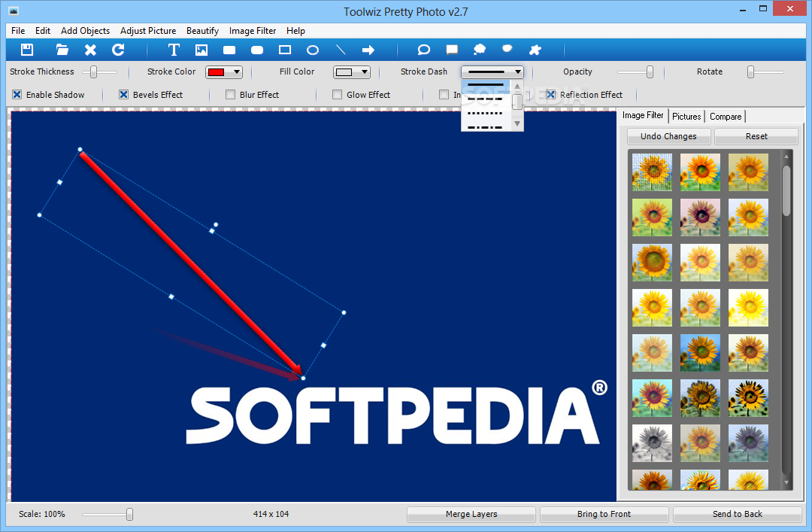Image resolution: width=812 pixels, height=532 pixels.
Task: Click the circular redo arrow icon
Action: pos(118,50)
